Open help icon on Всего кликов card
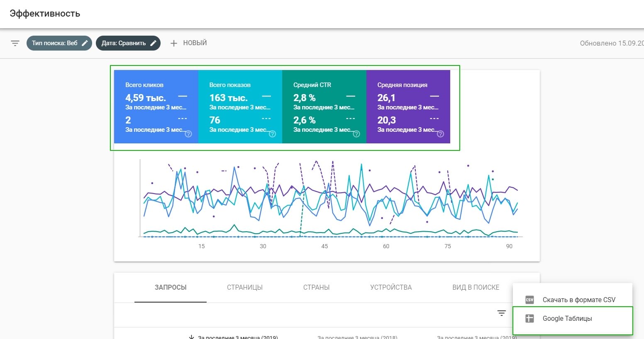This screenshot has height=339, width=644. pyautogui.click(x=188, y=134)
